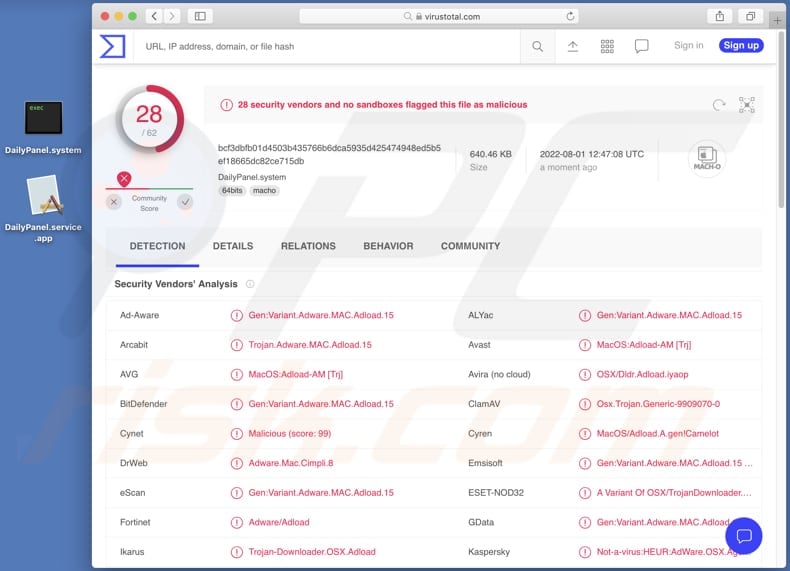Click the blue chat bubble floating button
Viewport: 790px width, 571px height.
pyautogui.click(x=744, y=535)
